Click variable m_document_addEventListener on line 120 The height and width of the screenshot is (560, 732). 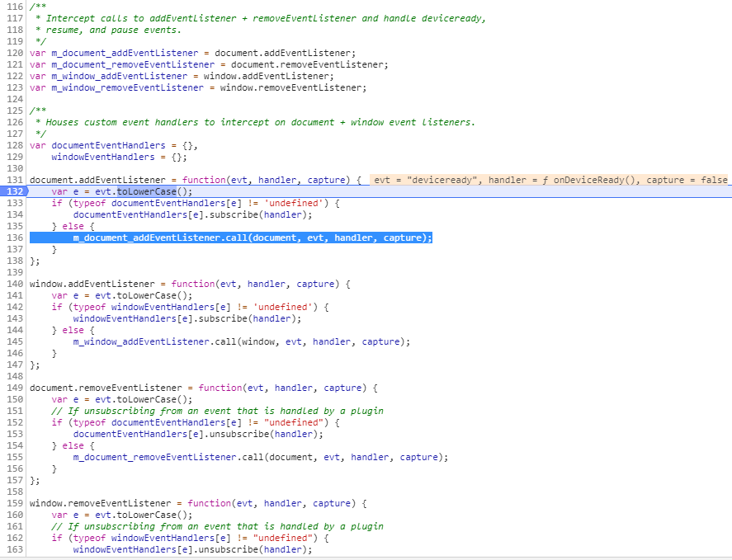pyautogui.click(x=125, y=53)
